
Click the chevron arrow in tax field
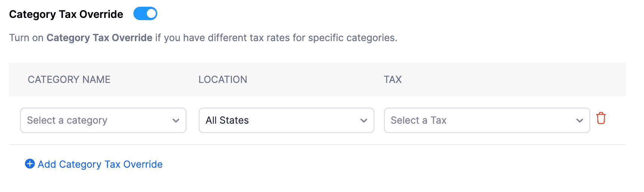[x=579, y=121]
